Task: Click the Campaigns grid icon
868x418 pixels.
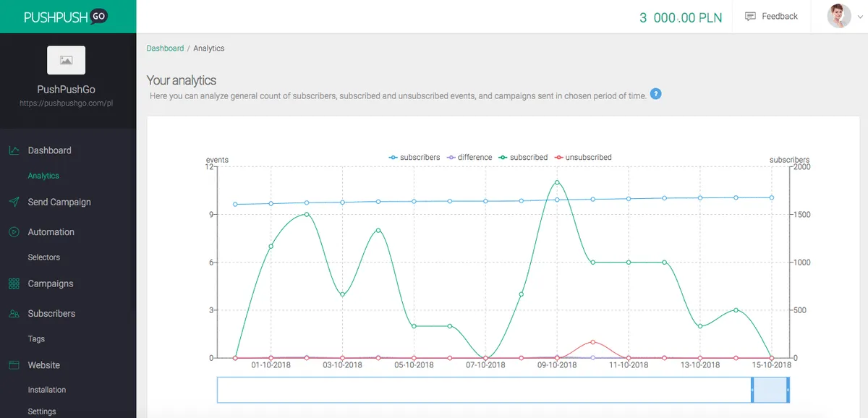Action: coord(14,284)
